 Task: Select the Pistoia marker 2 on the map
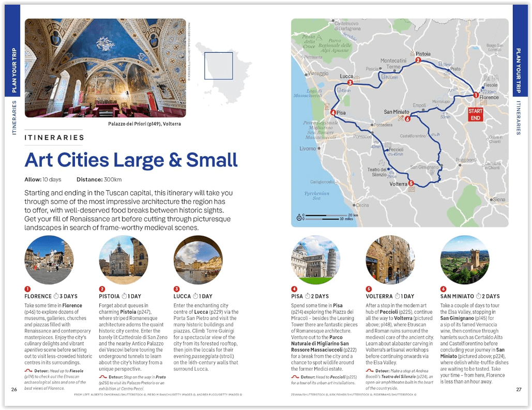tap(418, 60)
